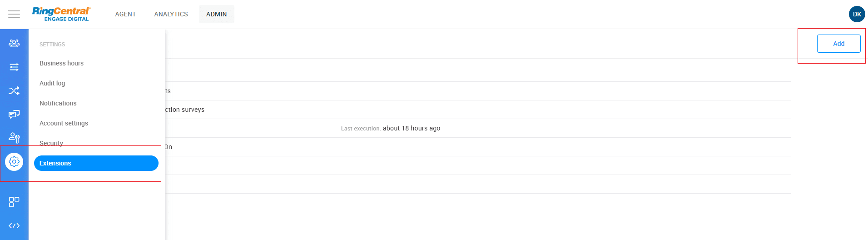Click the user with wrench sidebar icon

click(14, 137)
